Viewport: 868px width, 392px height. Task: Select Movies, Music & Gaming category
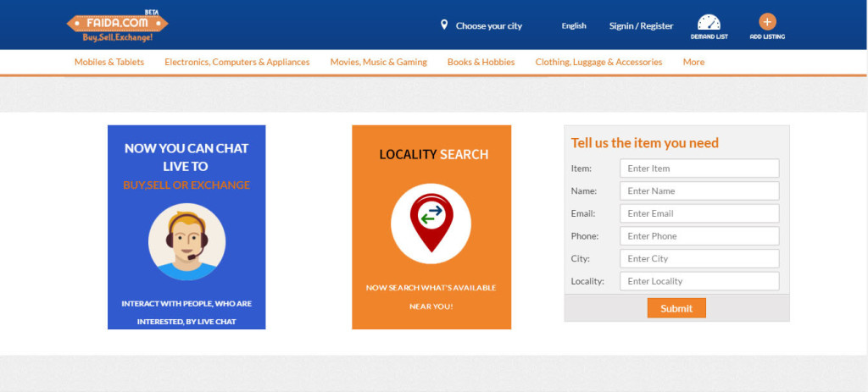(379, 62)
